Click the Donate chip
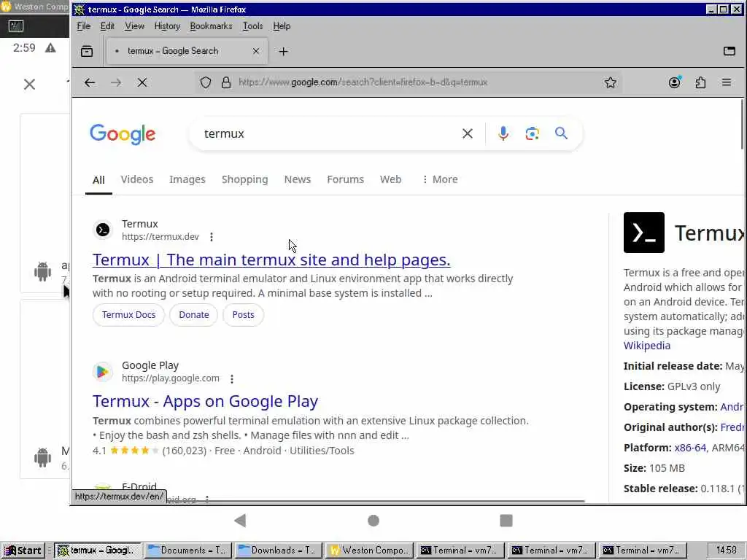Viewport: 747px width, 560px height. pyautogui.click(x=194, y=315)
